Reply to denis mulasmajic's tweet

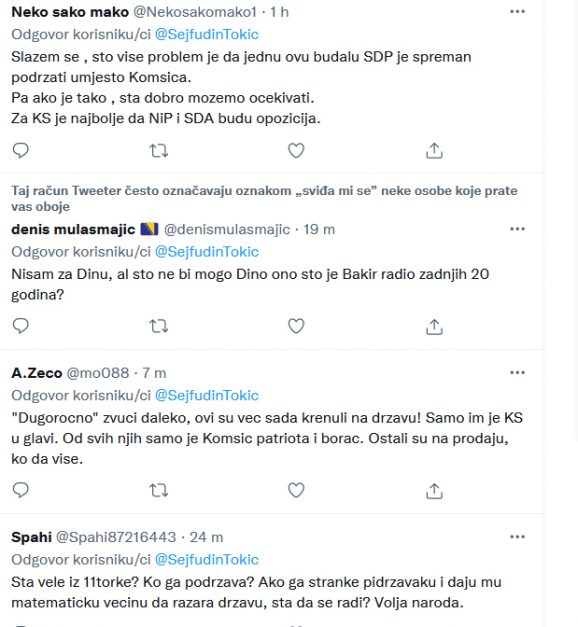(x=20, y=326)
